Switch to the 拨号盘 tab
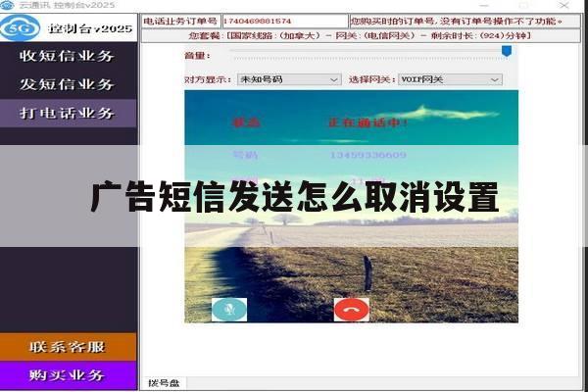The width and height of the screenshot is (588, 392). pyautogui.click(x=164, y=383)
